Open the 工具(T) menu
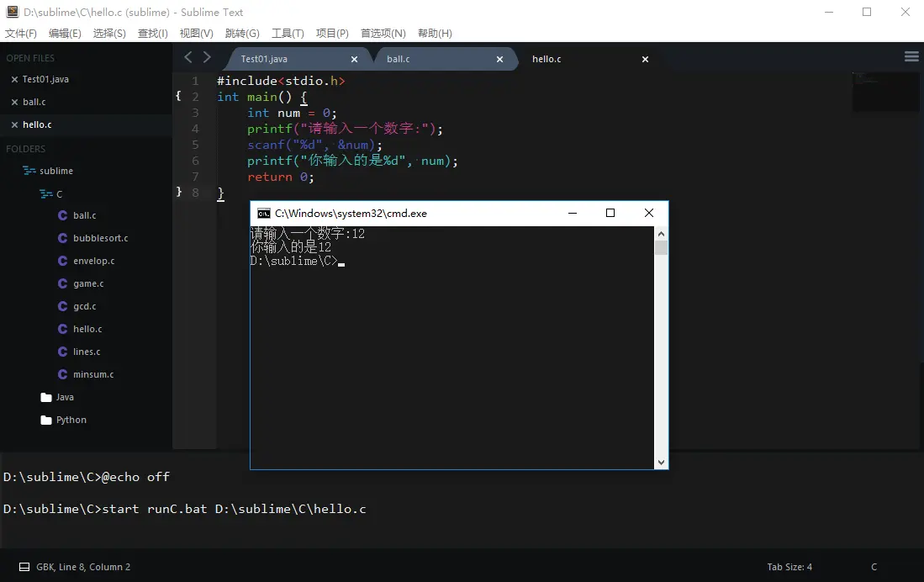Image resolution: width=924 pixels, height=582 pixels. tap(288, 34)
